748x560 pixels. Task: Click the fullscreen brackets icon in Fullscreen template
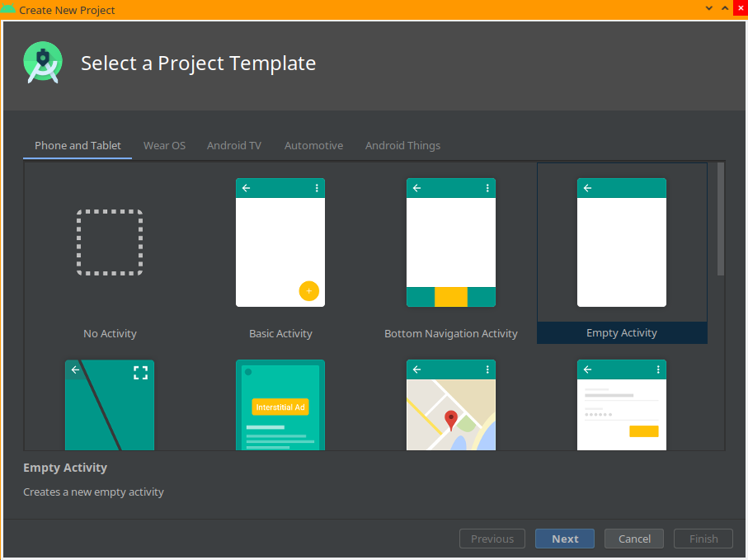click(x=141, y=373)
